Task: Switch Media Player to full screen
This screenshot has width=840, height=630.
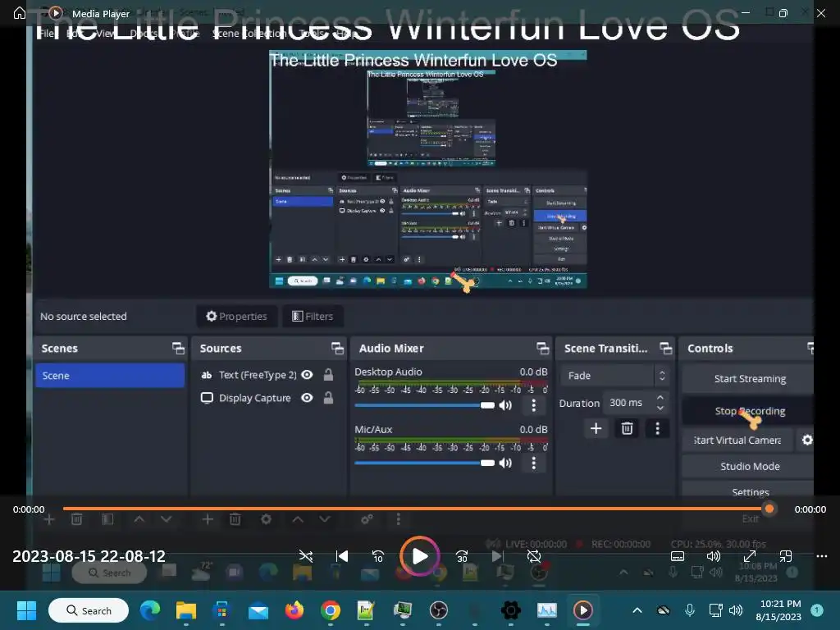Action: (750, 556)
